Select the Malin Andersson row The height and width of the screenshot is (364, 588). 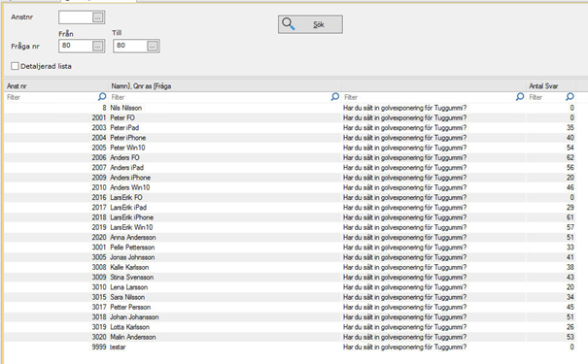pos(290,337)
